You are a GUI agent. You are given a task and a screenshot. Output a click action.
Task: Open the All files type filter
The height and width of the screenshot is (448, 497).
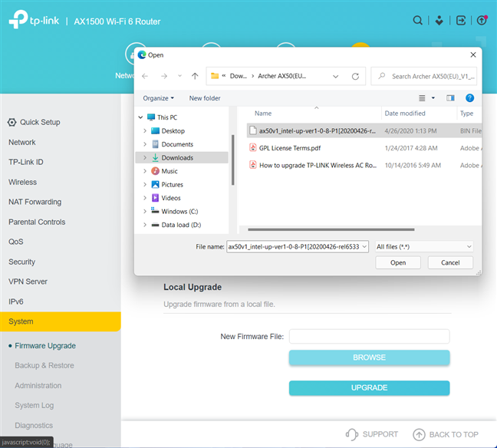pyautogui.click(x=424, y=247)
